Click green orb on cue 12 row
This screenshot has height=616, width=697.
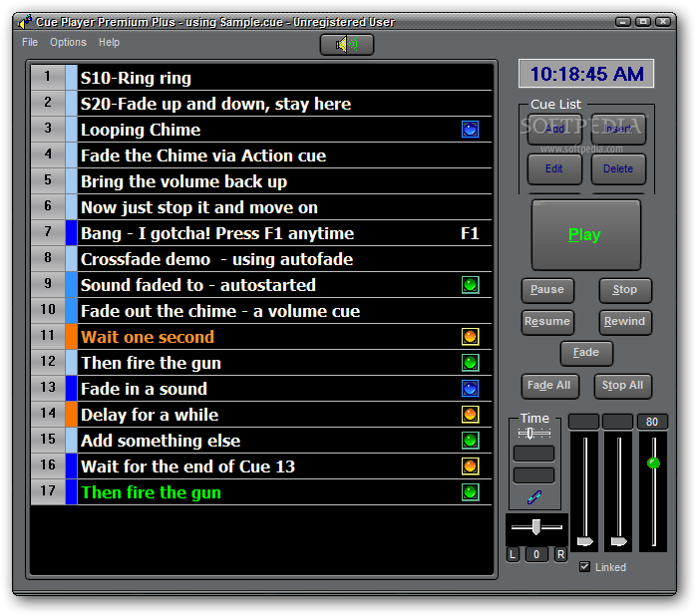(470, 363)
